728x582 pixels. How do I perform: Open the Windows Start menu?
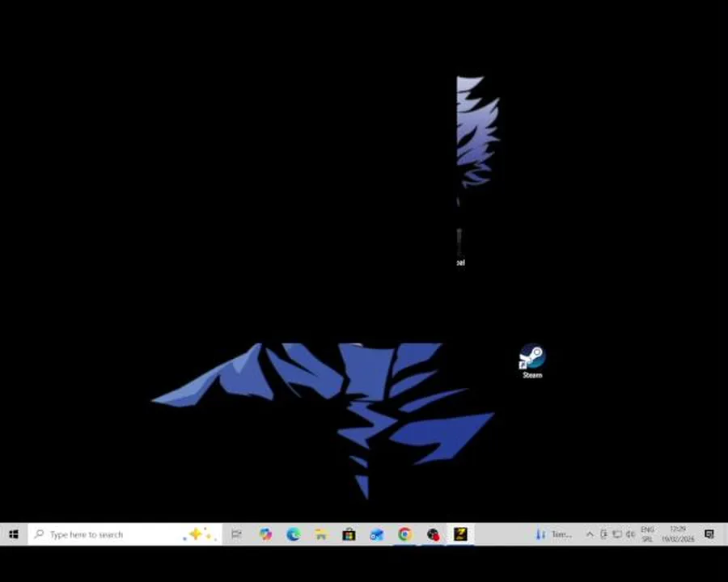[x=14, y=534]
